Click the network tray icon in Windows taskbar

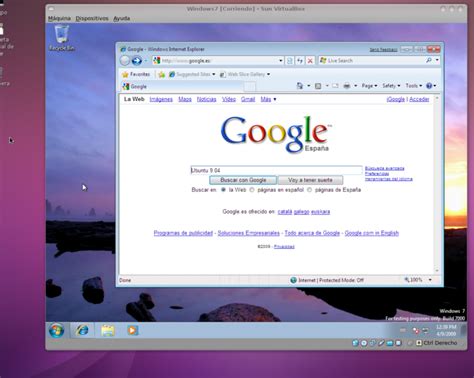click(x=425, y=330)
